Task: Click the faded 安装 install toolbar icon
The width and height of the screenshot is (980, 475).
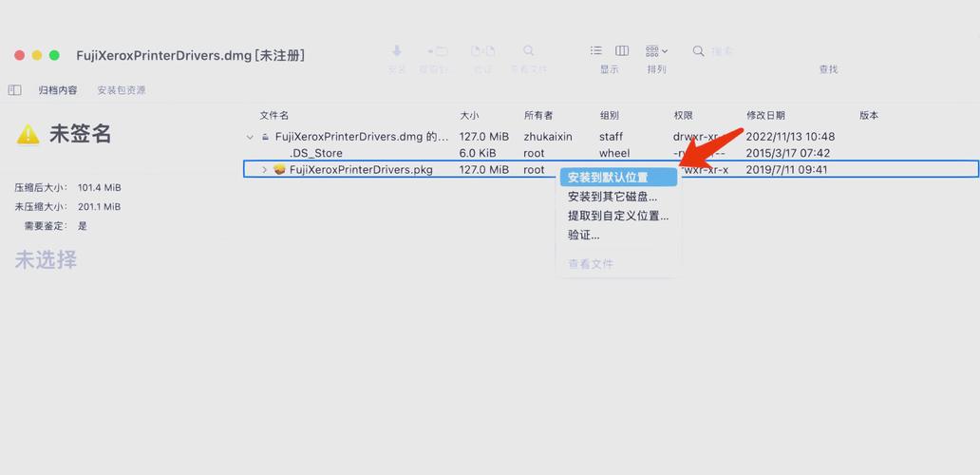Action: coord(396,51)
